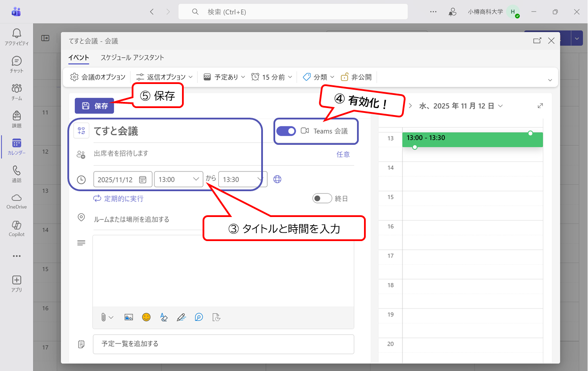Open time zone globe icon
588x371 pixels.
[x=277, y=179]
